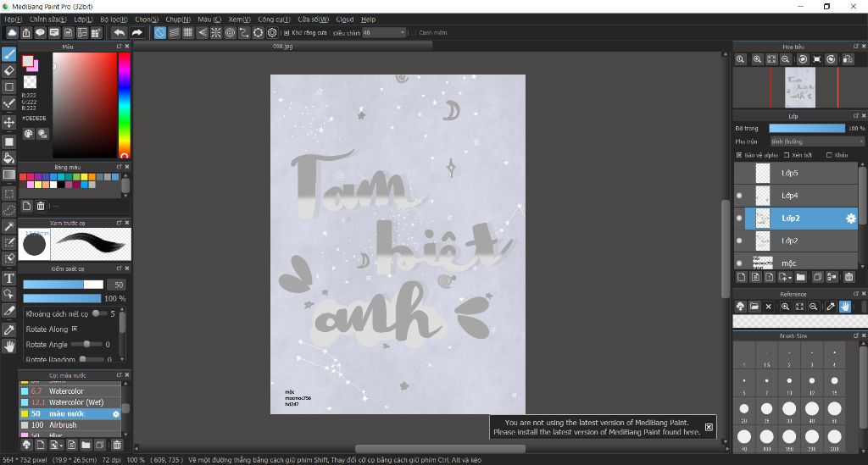Open the Tệp (File) menu

(13, 19)
